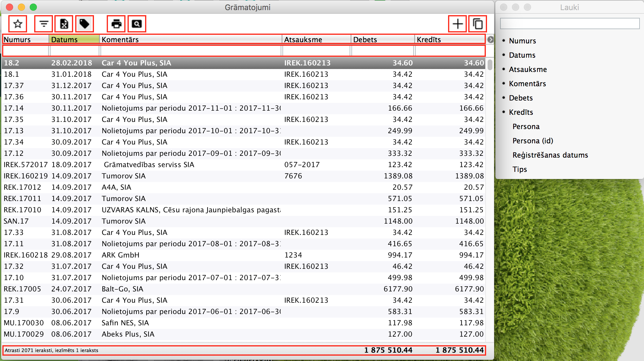Click the Komentārs filter input field
Screen dimensions: 644x361
(190, 51)
